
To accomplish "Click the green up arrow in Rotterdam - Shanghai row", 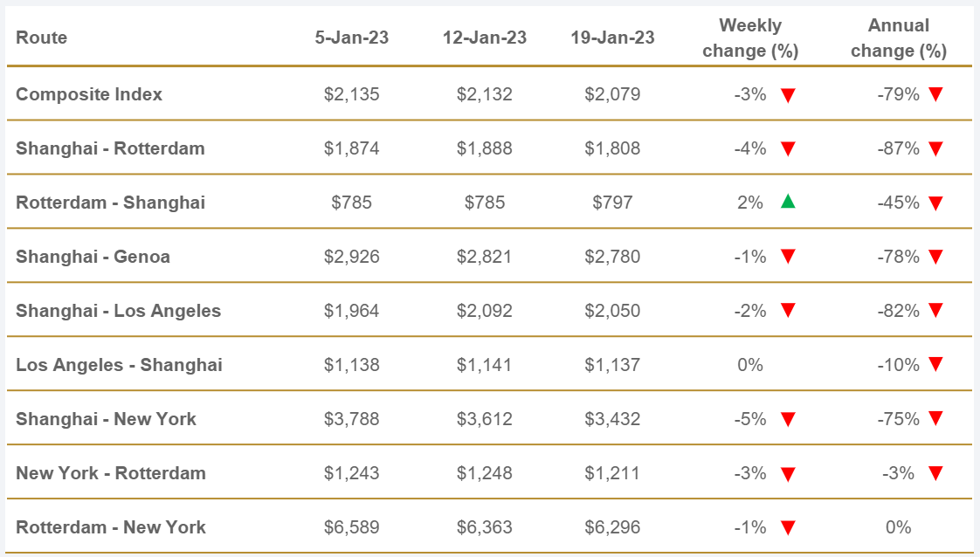I will tap(788, 203).
